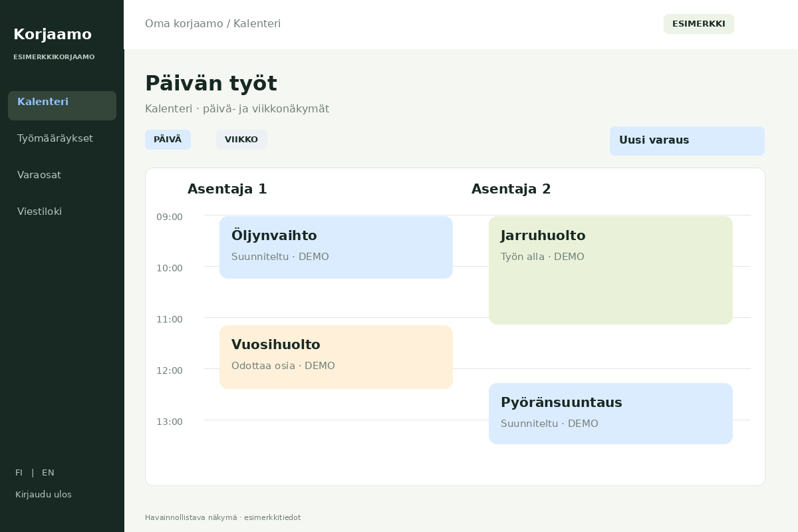Click the 12:00 time label
The height and width of the screenshot is (532, 798).
(170, 370)
